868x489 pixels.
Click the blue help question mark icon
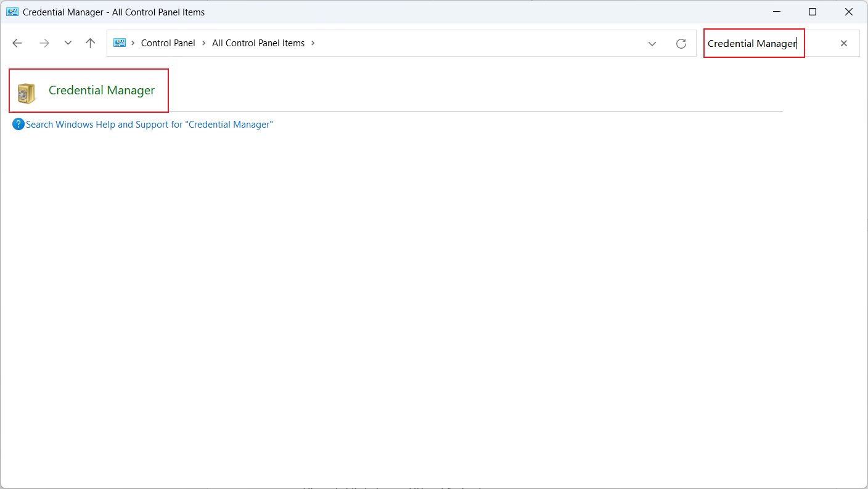18,124
